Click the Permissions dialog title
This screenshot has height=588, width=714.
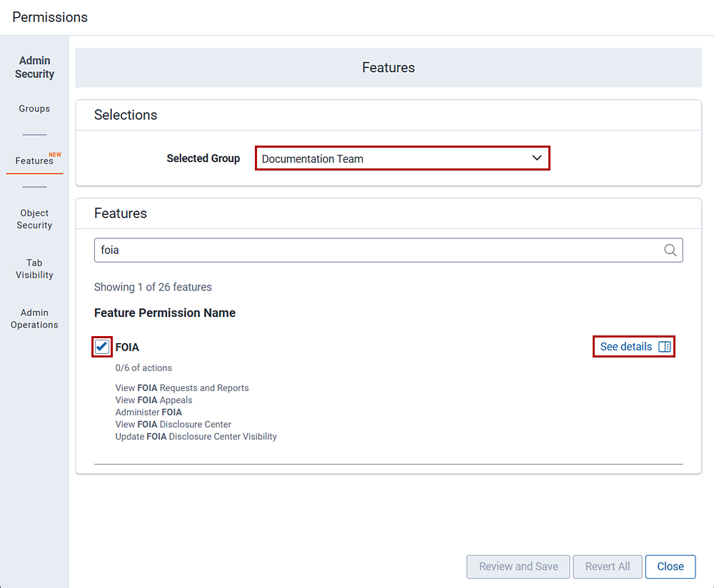point(50,17)
